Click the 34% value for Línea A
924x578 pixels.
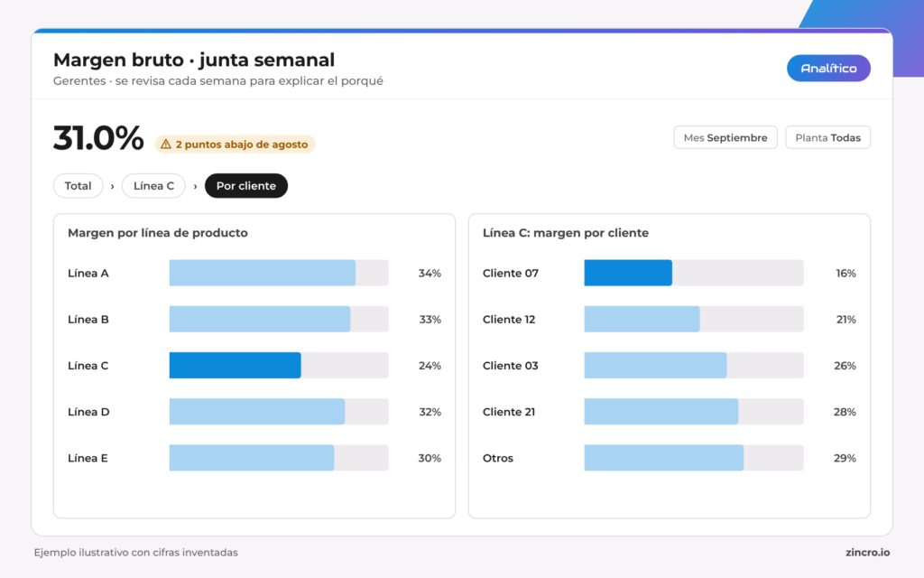pyautogui.click(x=430, y=273)
